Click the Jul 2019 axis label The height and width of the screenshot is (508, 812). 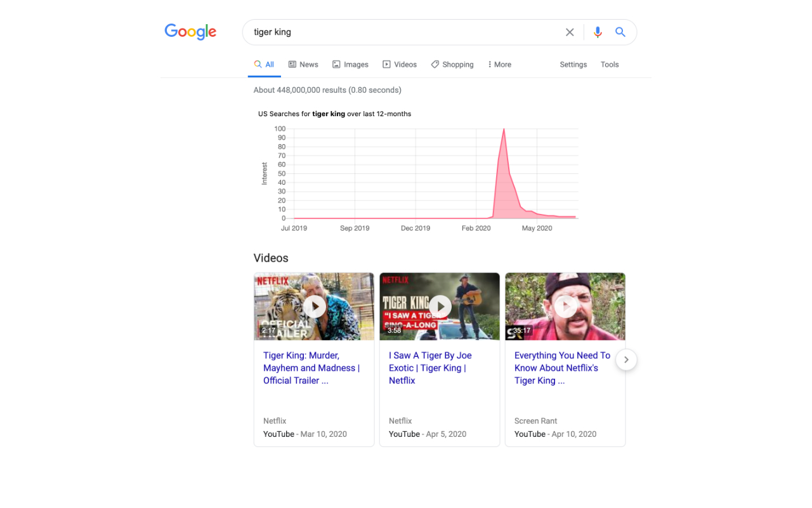coord(294,229)
